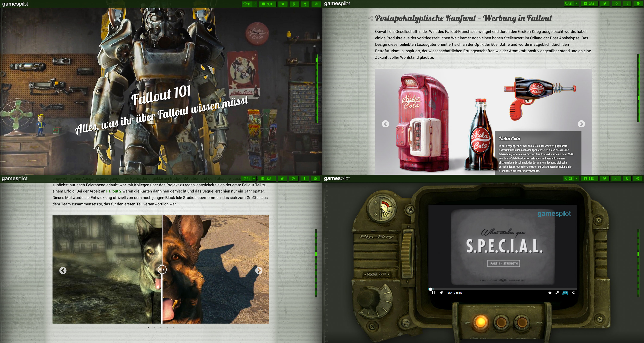Go to next Dogmeat comparison image
This screenshot has width=644, height=343.
tap(259, 270)
